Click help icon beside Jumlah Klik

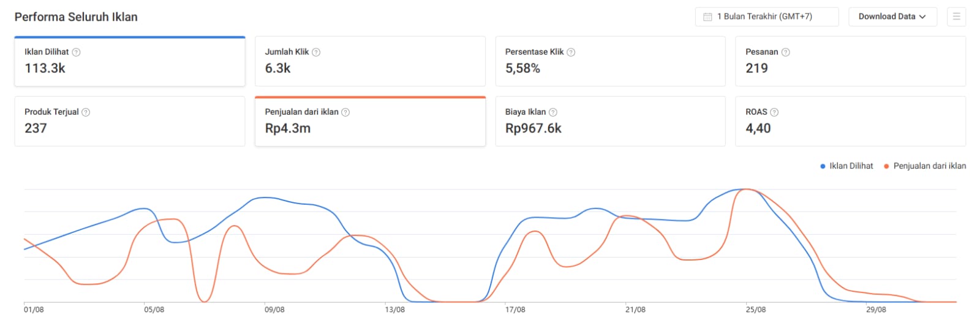point(316,52)
